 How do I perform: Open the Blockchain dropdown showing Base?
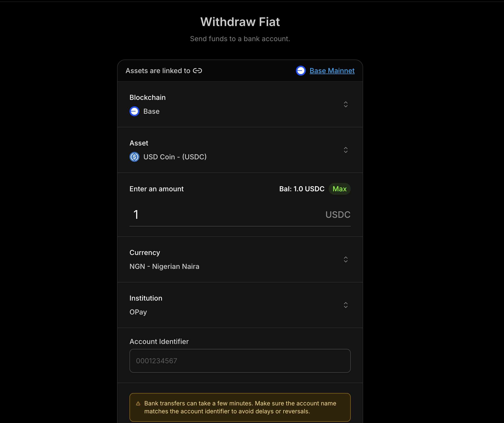[240, 104]
